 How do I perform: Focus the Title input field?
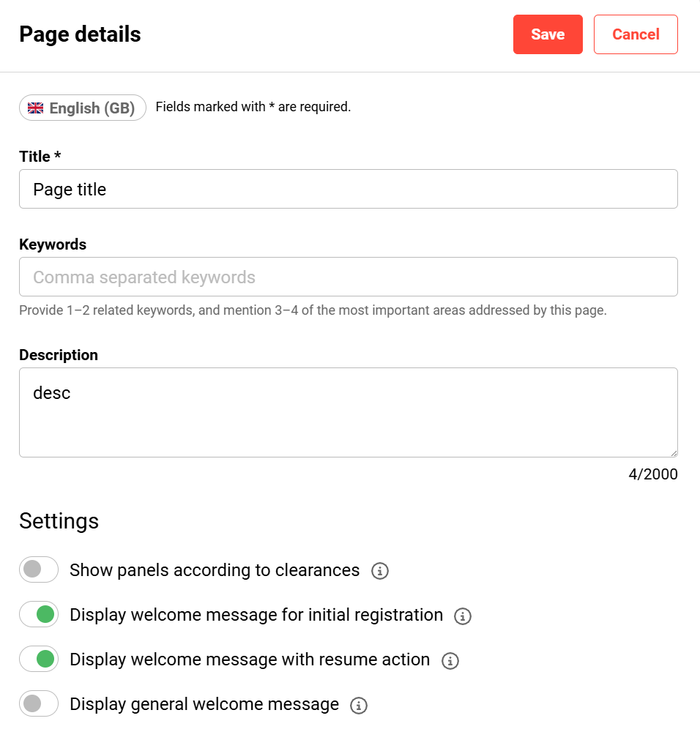[x=348, y=190]
